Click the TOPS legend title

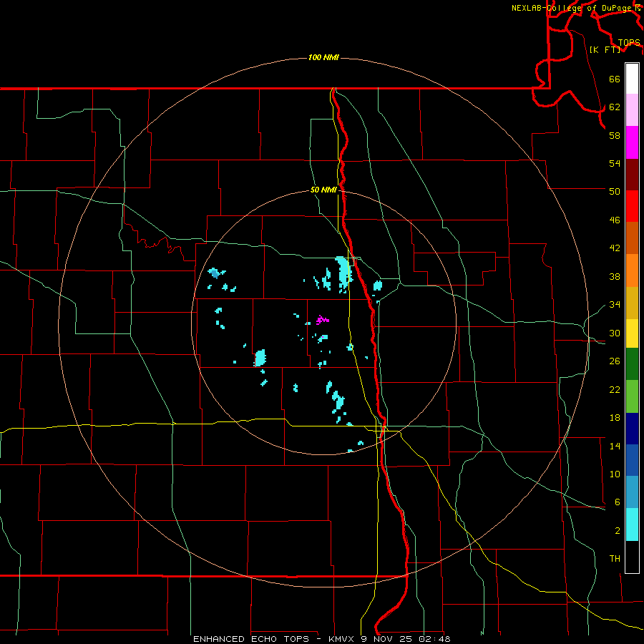(629, 43)
